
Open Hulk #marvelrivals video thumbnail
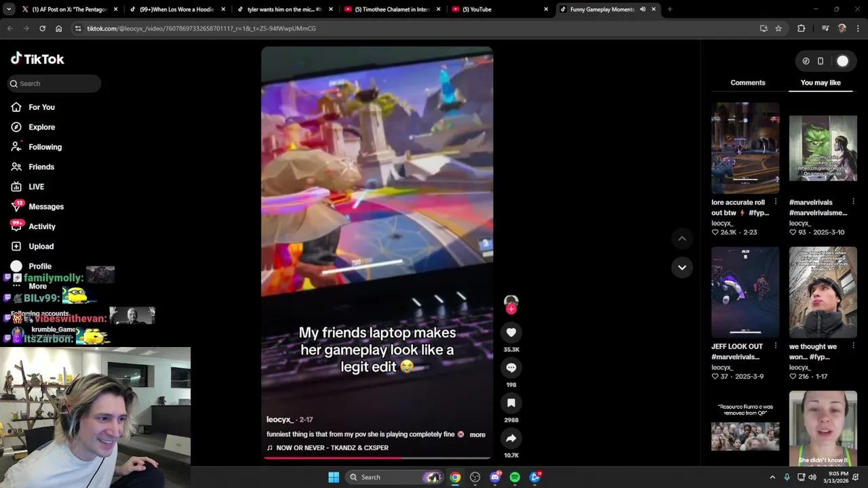pos(823,148)
